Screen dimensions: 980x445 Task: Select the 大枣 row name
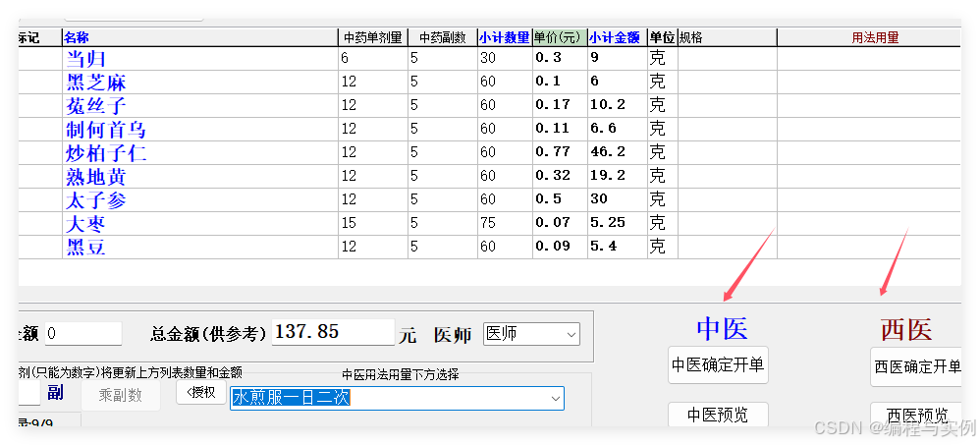[85, 224]
